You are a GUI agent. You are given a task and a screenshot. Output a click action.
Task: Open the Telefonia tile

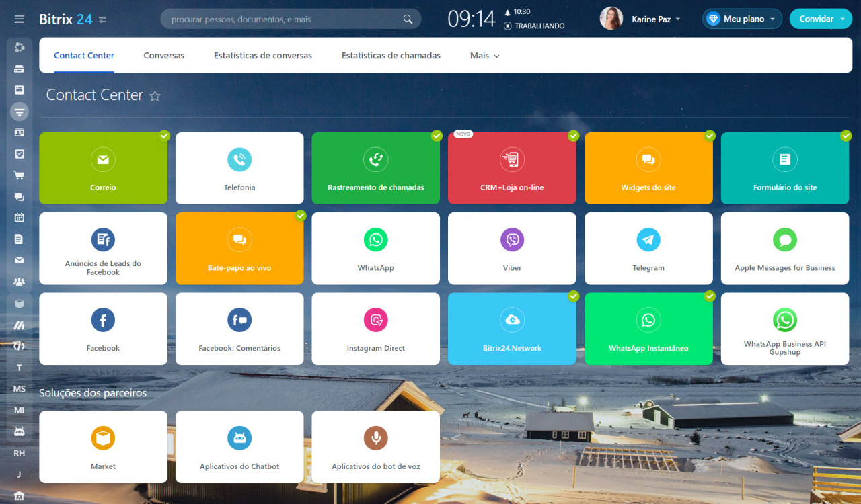pyautogui.click(x=239, y=168)
